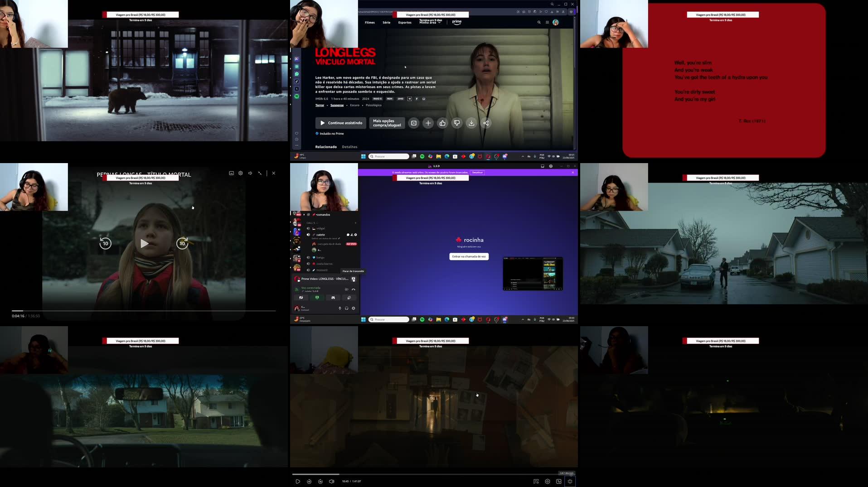Stop streaming icon next to Prime Video: LONGLEGS

354,279
